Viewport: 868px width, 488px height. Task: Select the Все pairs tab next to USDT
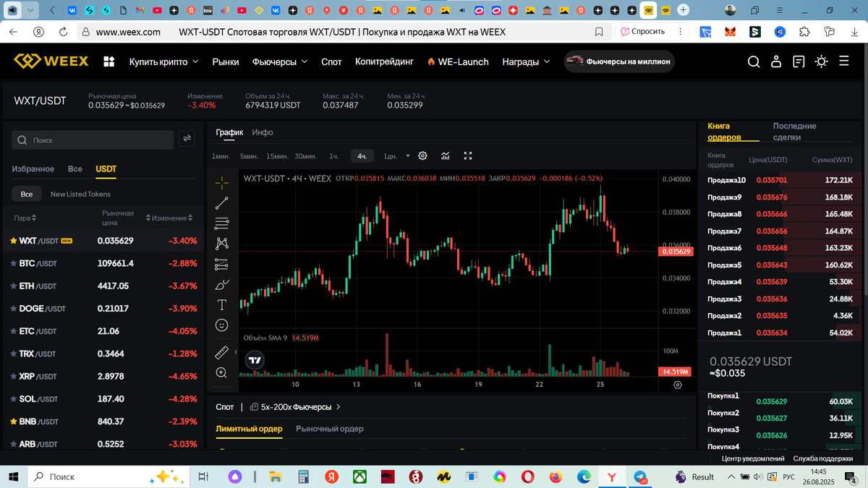pyautogui.click(x=75, y=168)
